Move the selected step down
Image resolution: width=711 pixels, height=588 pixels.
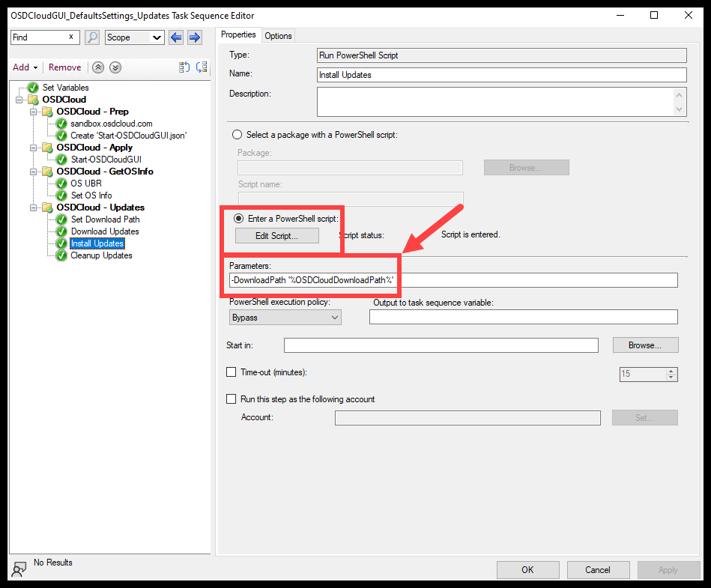coord(115,67)
